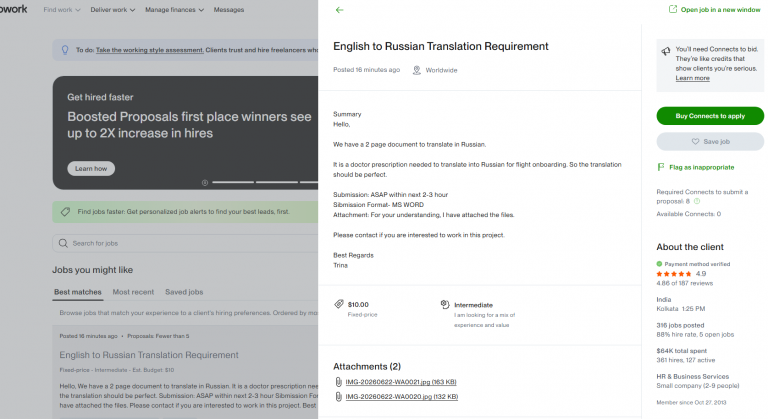Click the Kolkata 1:25 PM text

(681, 309)
